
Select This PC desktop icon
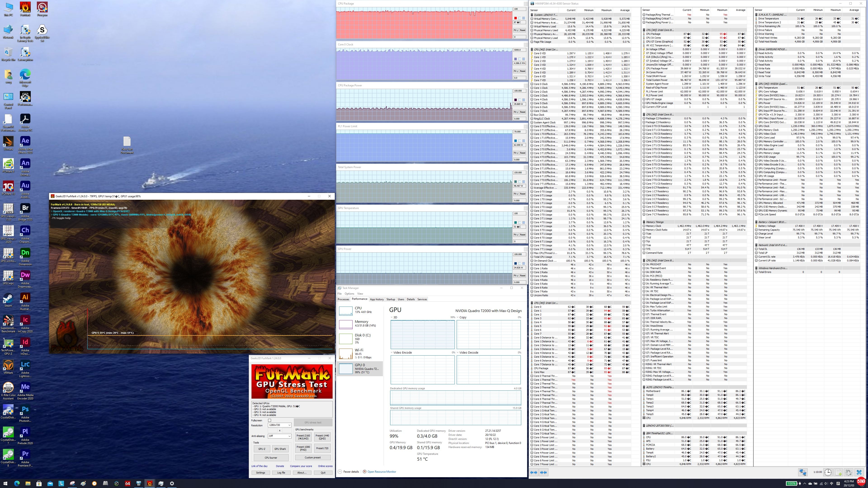(x=8, y=9)
